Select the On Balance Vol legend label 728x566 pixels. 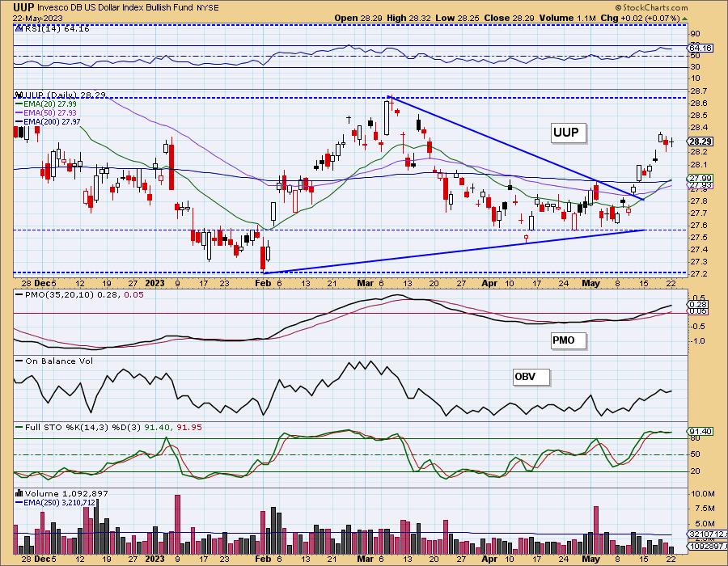tap(59, 361)
